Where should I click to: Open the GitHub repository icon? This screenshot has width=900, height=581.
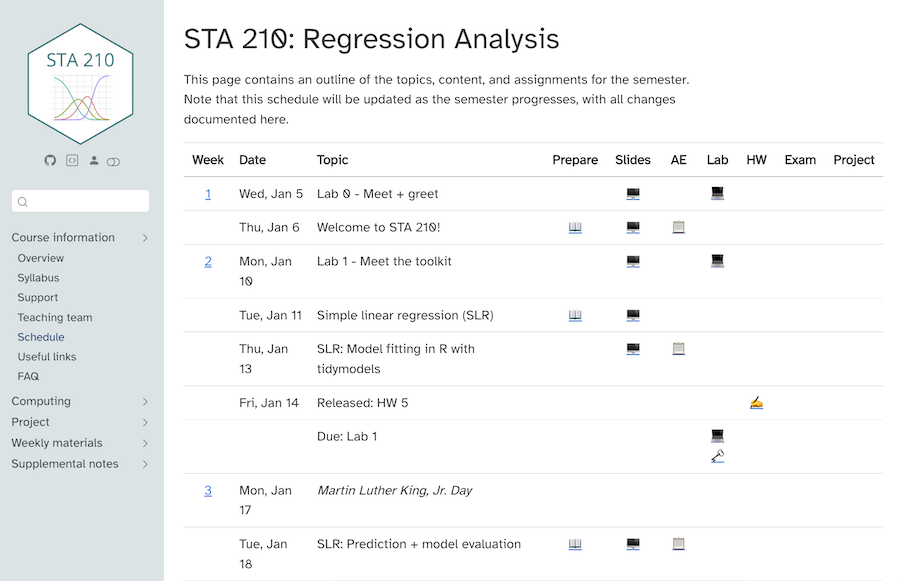(51, 160)
